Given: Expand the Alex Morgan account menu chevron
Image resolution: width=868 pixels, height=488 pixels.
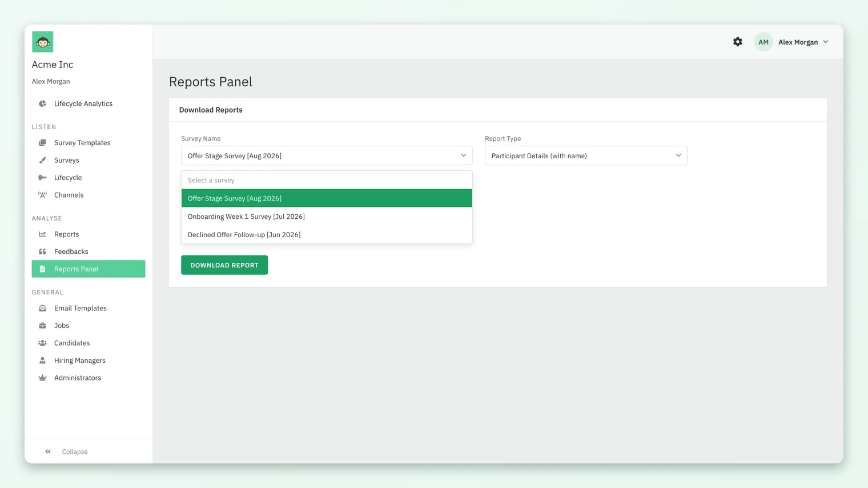Looking at the screenshot, I should coord(826,42).
